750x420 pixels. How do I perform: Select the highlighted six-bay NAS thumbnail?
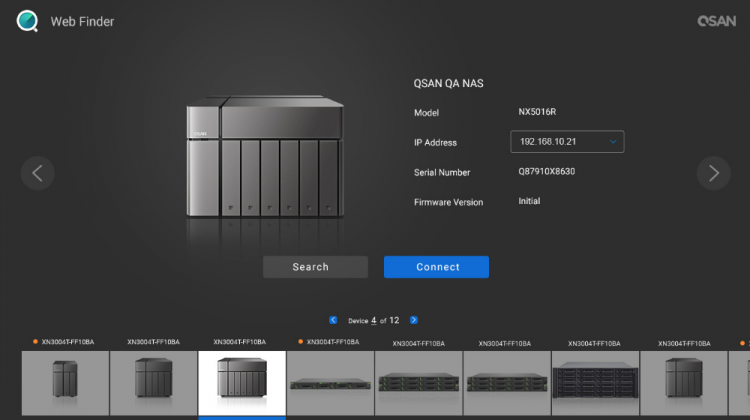pyautogui.click(x=242, y=382)
